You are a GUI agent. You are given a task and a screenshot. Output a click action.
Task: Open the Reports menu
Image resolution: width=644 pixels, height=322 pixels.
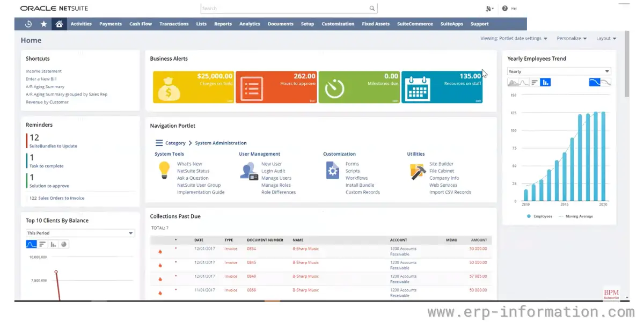pos(223,24)
